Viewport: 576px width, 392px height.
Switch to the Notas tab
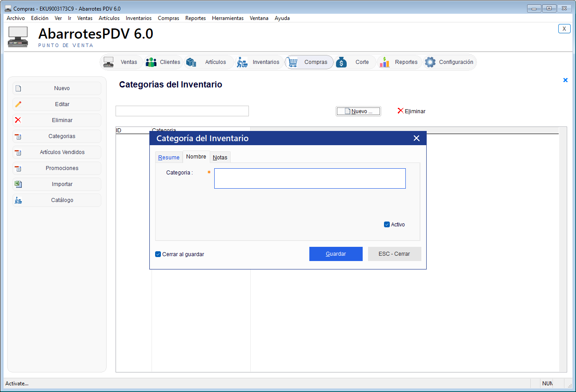point(220,158)
